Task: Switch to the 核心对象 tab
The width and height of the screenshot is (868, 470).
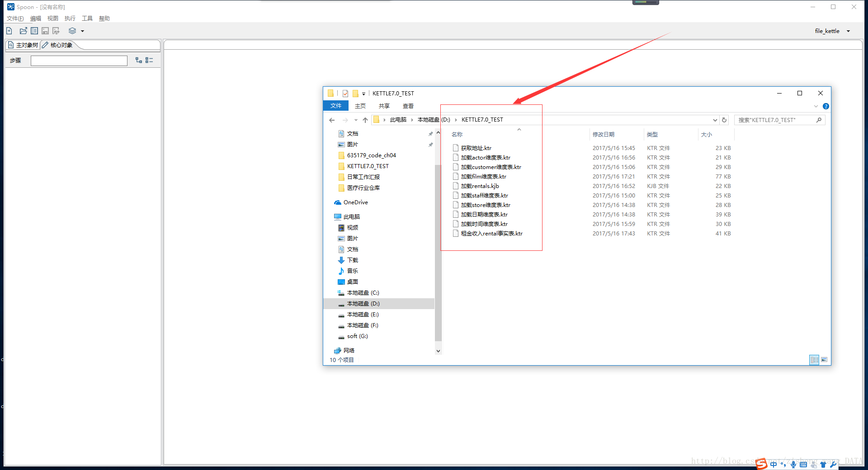Action: (x=58, y=45)
